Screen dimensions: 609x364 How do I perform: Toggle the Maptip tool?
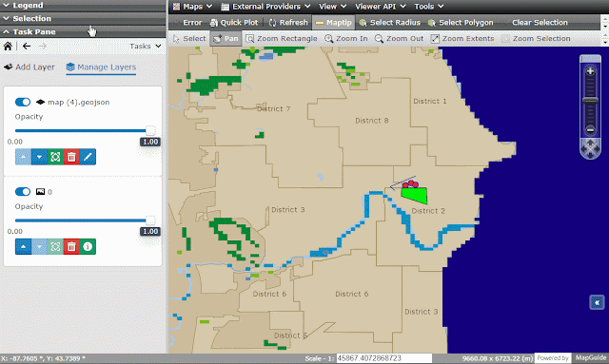click(x=334, y=23)
